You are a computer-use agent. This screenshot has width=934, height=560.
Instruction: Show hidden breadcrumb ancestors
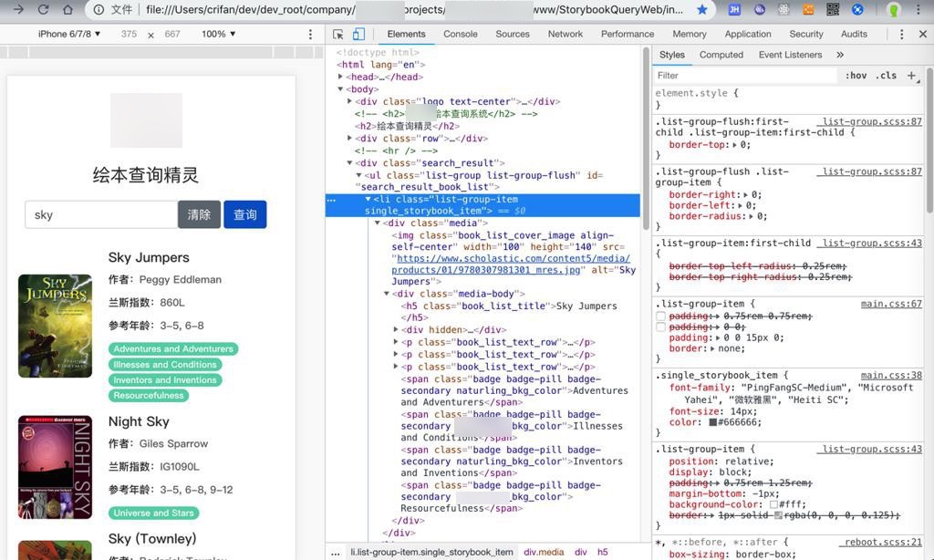click(x=336, y=553)
